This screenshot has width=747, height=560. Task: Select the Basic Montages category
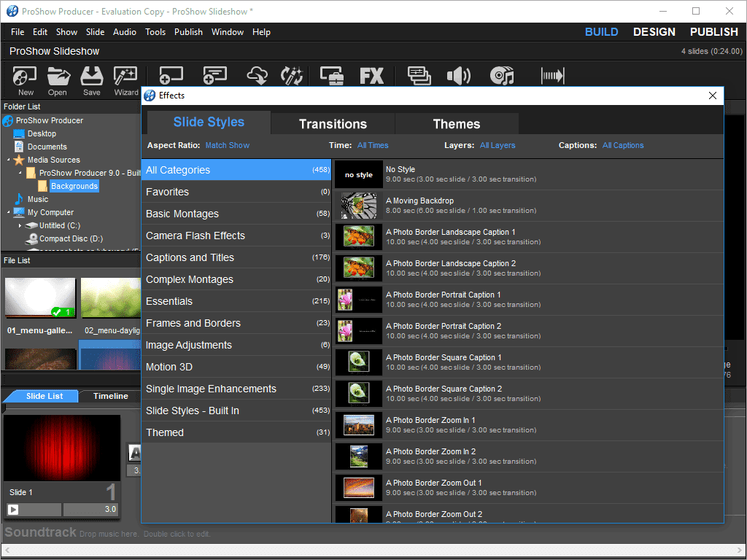[x=236, y=214]
